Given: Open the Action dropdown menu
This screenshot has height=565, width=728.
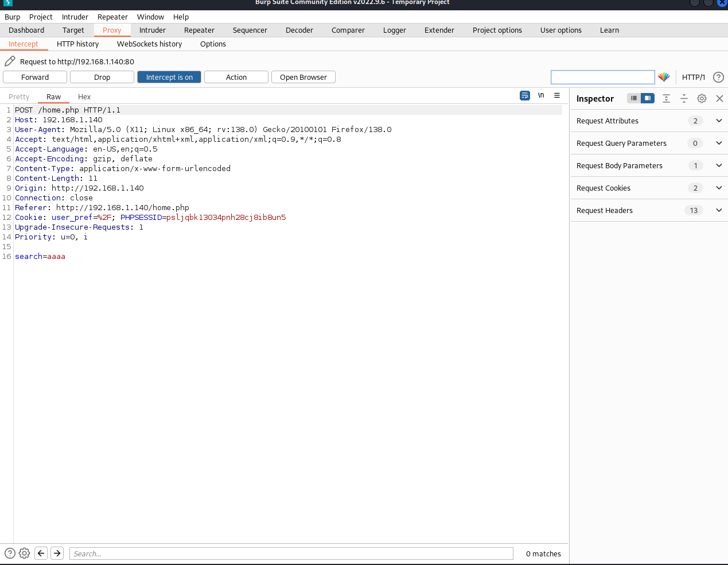Looking at the screenshot, I should tap(236, 77).
